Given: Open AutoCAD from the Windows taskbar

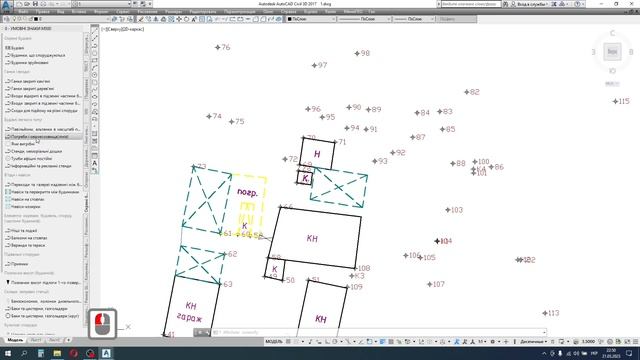Looking at the screenshot, I should pos(106,353).
